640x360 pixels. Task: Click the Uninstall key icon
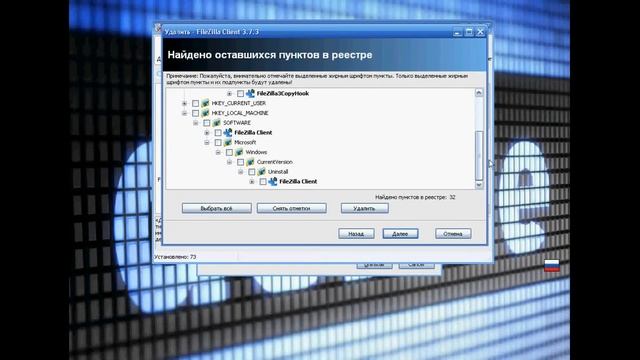(x=262, y=172)
